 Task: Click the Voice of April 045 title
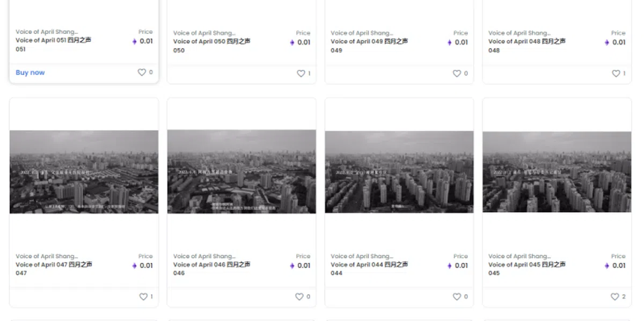[526, 265]
